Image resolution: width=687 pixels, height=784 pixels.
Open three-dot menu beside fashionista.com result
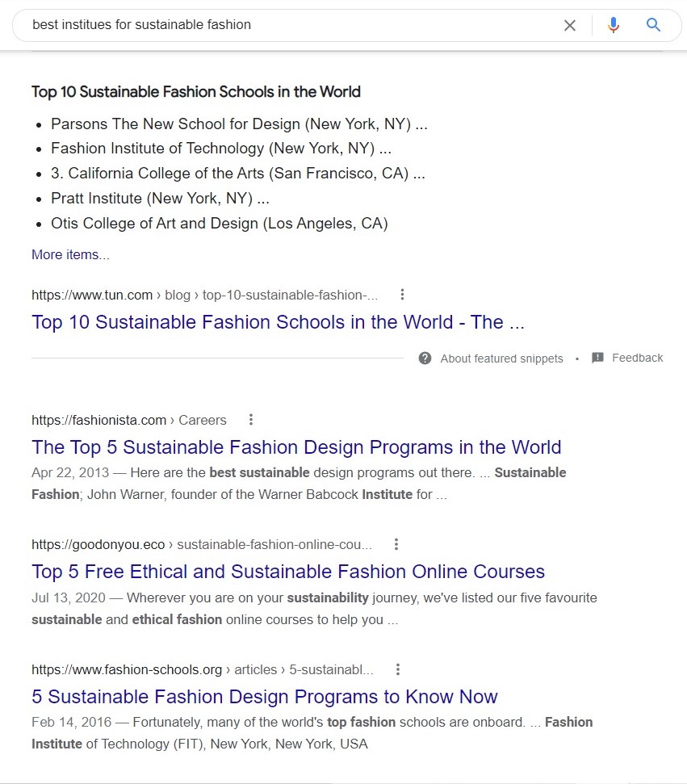point(251,420)
